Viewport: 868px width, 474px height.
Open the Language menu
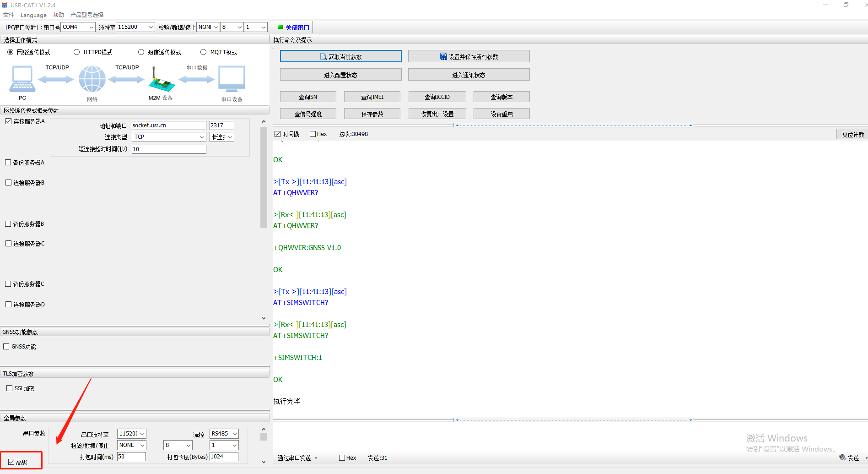(x=33, y=15)
